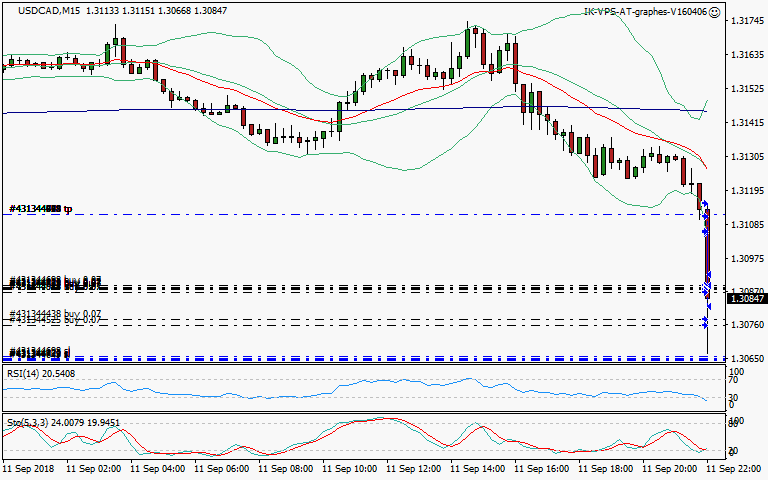768x480 pixels.
Task: Select the take-profit order label ending in tp
Action: [41, 209]
